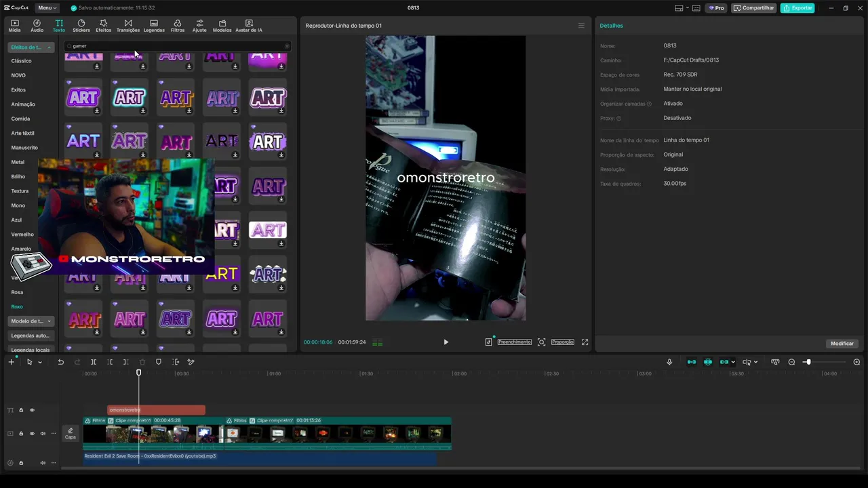Viewport: 868px width, 488px height.
Task: Click the Preenchimento button
Action: point(515,342)
